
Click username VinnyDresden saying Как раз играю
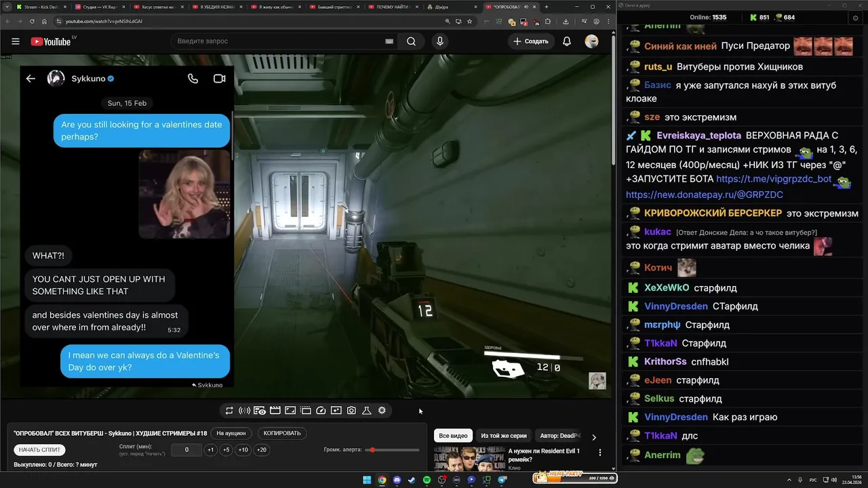click(x=676, y=418)
